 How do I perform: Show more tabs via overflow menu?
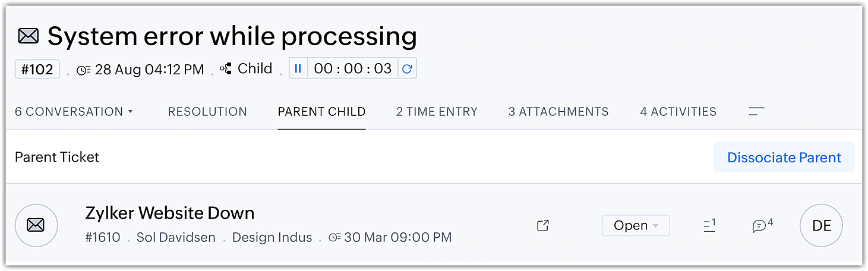(x=756, y=111)
